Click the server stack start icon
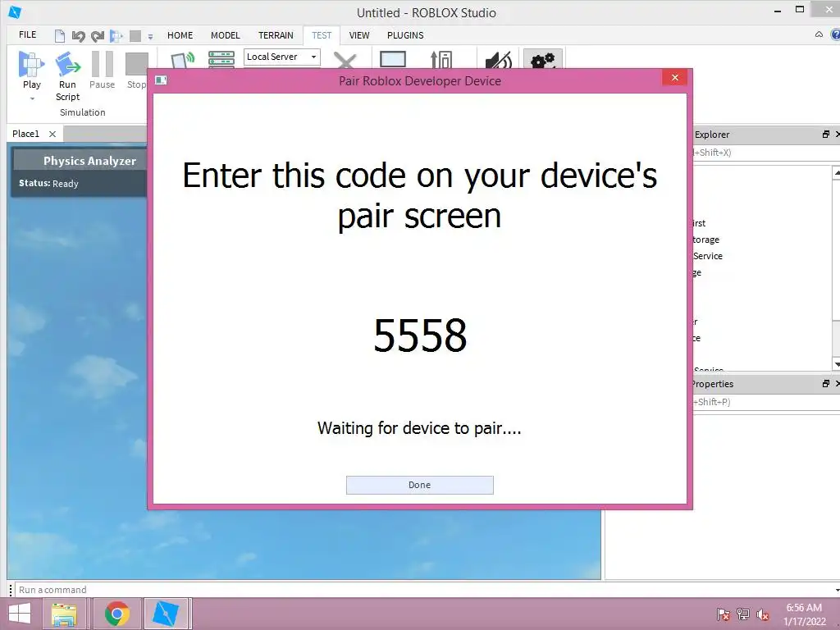 point(221,59)
